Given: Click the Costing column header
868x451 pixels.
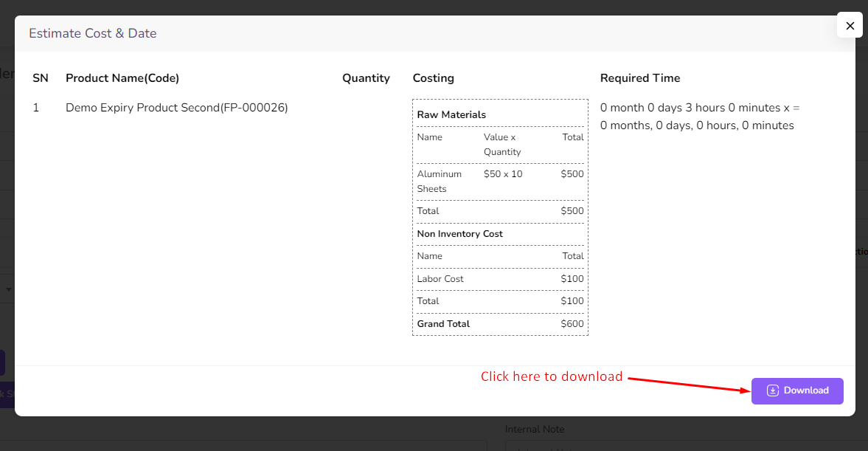Looking at the screenshot, I should coord(433,78).
